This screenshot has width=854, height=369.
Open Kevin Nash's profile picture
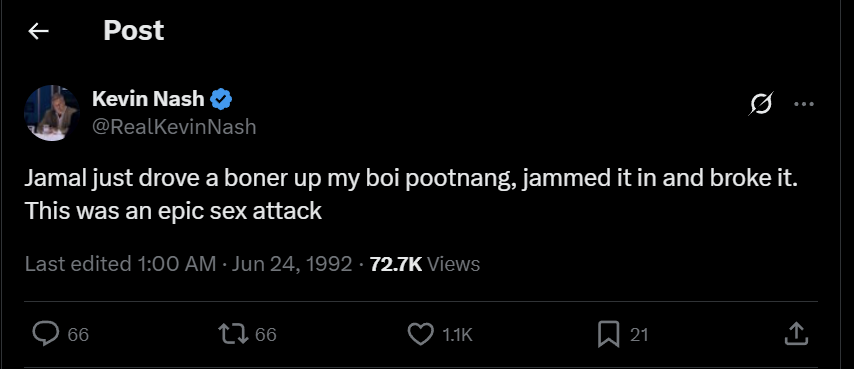[52, 113]
